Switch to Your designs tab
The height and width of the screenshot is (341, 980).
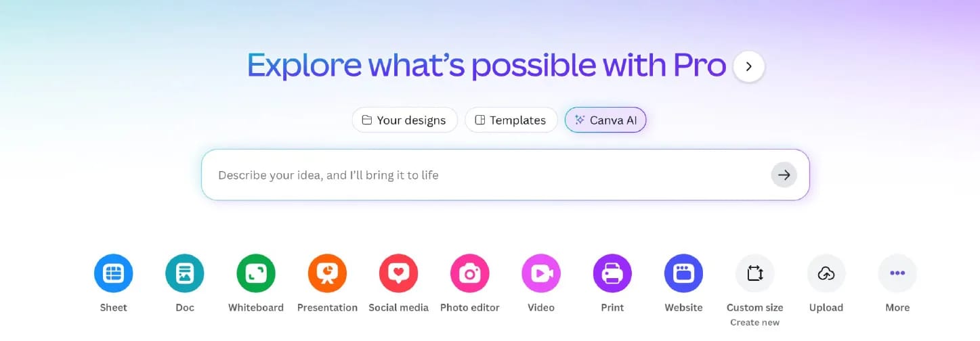[x=404, y=120]
